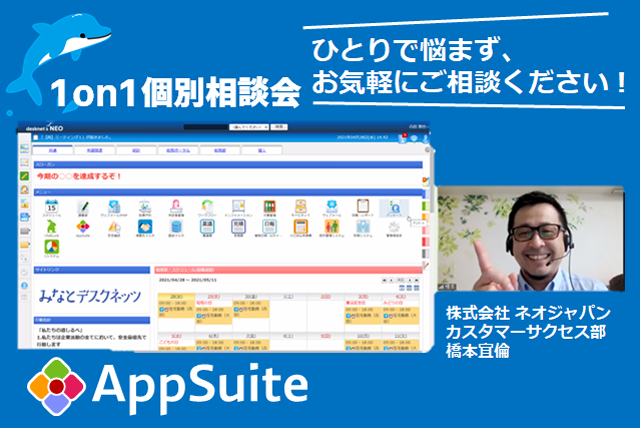Click the meeting notification message link
This screenshot has height=428, width=640.
76,137
